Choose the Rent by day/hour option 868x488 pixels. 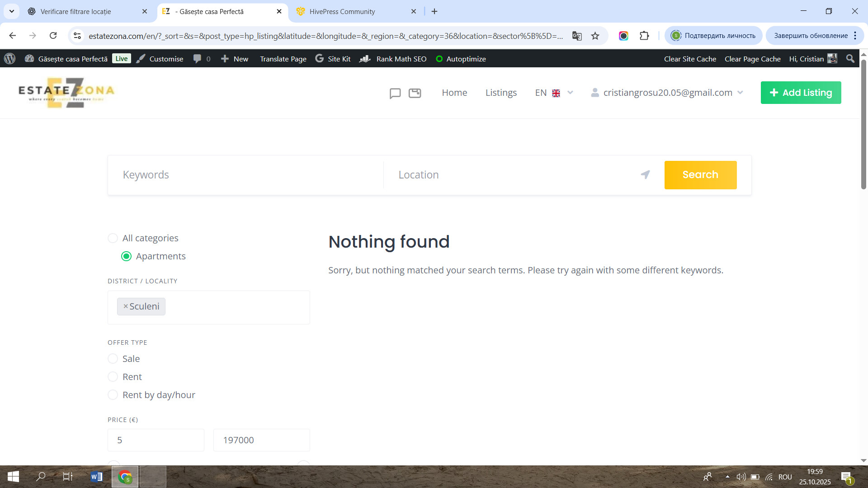click(113, 395)
